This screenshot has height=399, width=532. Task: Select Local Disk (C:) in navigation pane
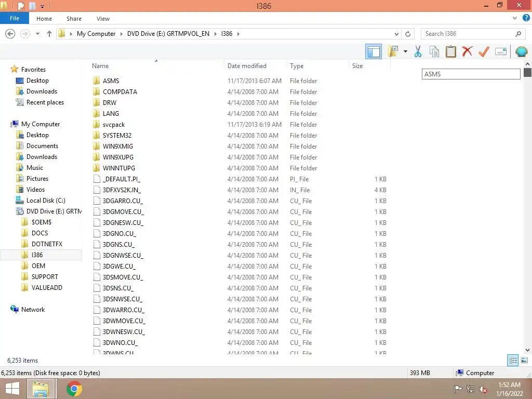click(46, 201)
